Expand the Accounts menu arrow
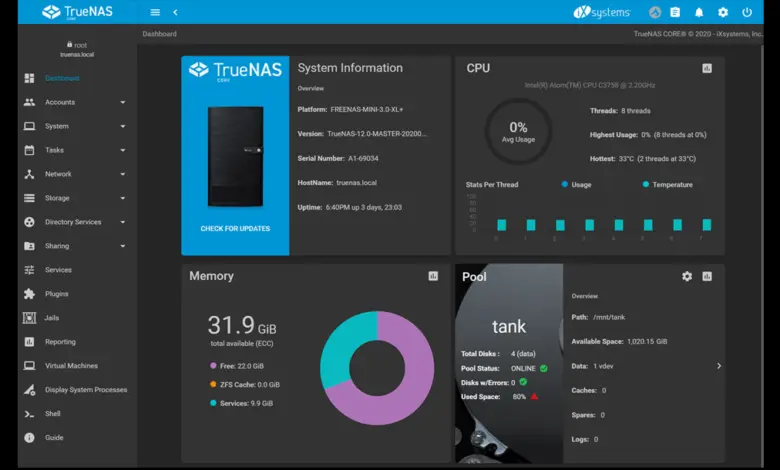The width and height of the screenshot is (780, 470). [x=123, y=102]
